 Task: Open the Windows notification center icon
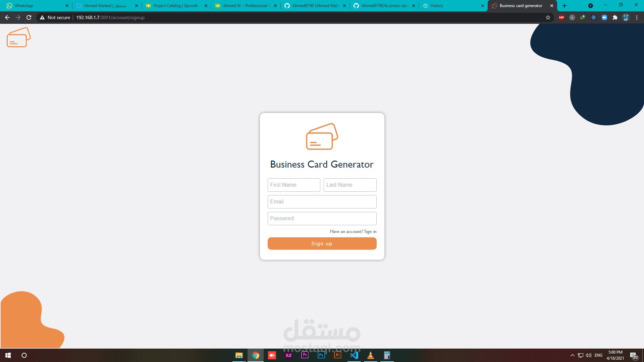pyautogui.click(x=633, y=356)
